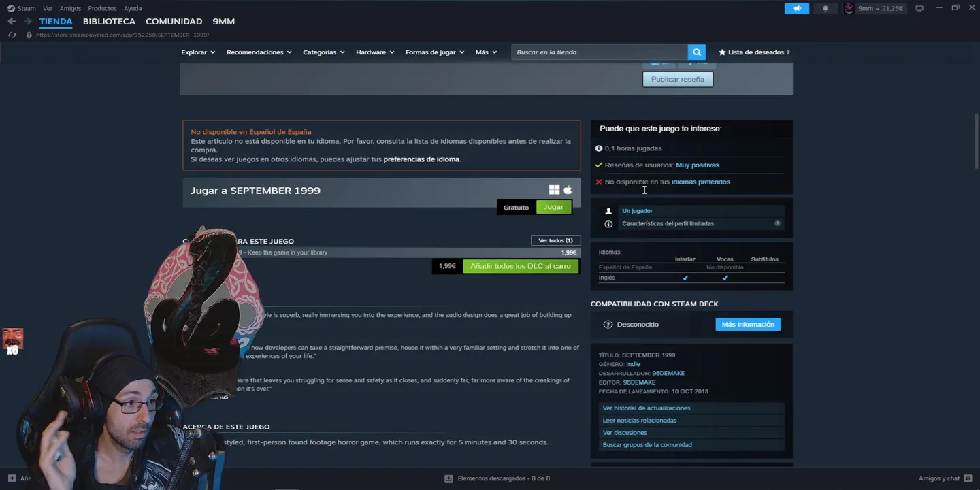Click the padlock icon beside the URL
This screenshot has width=980, height=490.
click(x=29, y=35)
